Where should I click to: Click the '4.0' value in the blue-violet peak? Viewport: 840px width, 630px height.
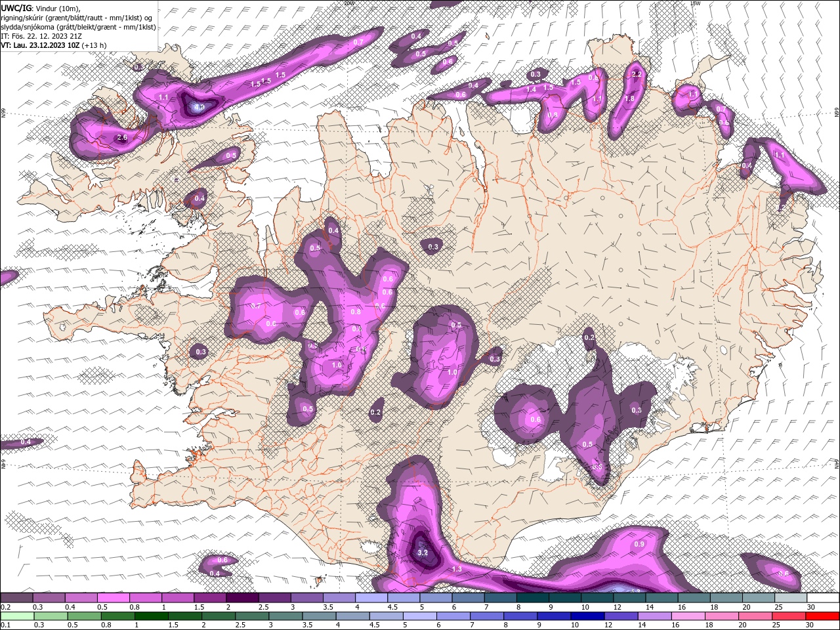(x=199, y=106)
